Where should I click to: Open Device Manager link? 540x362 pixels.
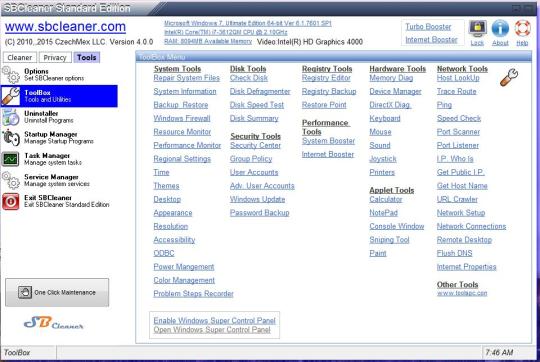[x=395, y=92]
